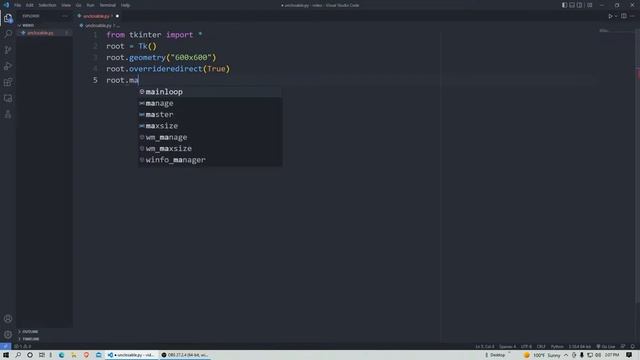Open the Testing flask view

(8, 114)
